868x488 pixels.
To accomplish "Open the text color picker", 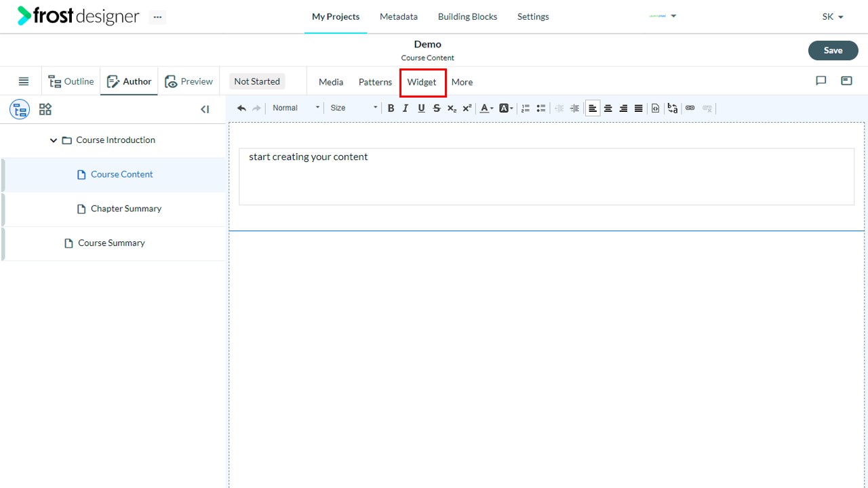I will [x=486, y=108].
